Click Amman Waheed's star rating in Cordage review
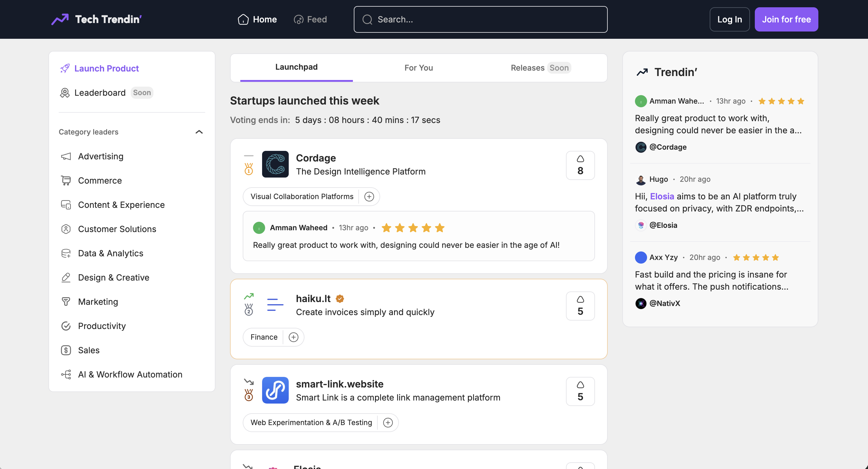 [x=413, y=228]
